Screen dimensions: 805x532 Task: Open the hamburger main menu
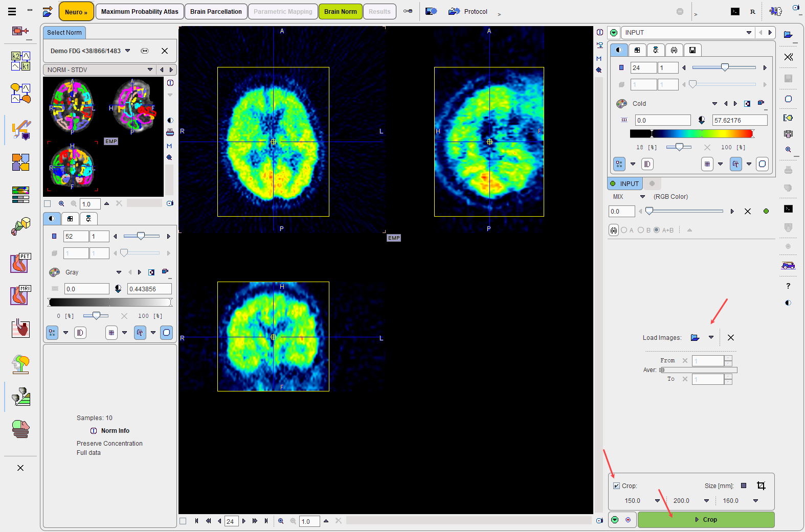tap(12, 11)
